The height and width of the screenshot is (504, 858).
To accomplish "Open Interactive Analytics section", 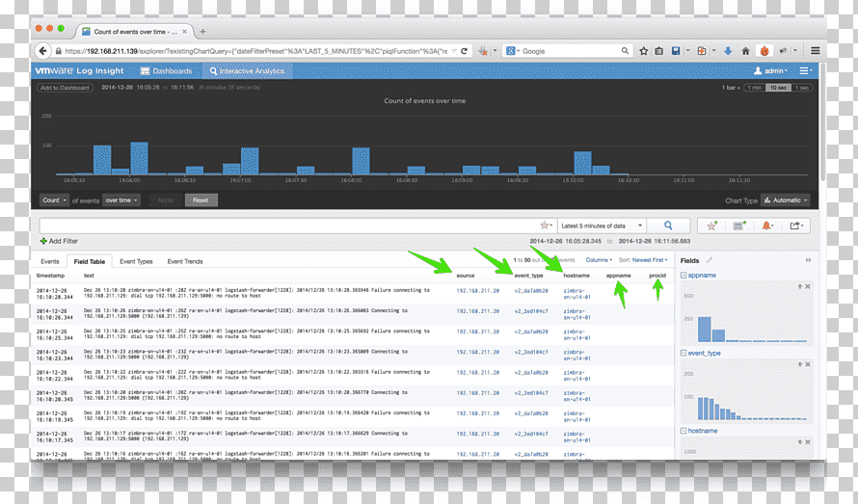I will [x=247, y=71].
